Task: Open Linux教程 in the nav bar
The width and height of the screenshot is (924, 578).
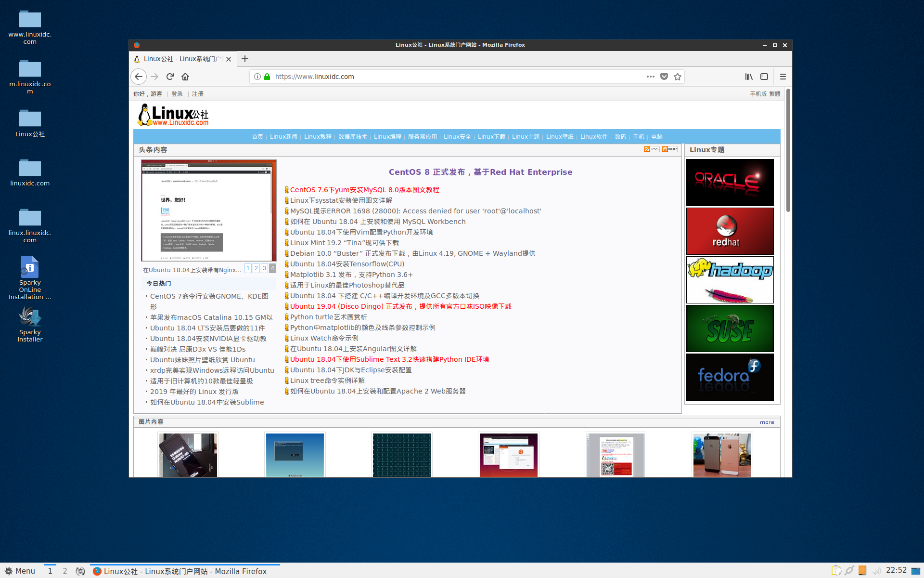Action: click(x=318, y=137)
